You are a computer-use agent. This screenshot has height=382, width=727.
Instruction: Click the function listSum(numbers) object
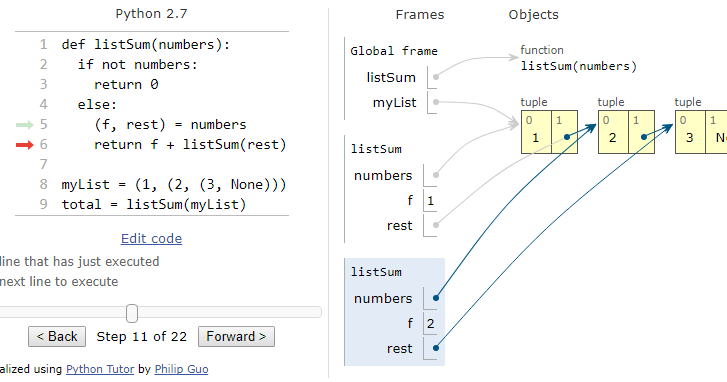tap(578, 58)
